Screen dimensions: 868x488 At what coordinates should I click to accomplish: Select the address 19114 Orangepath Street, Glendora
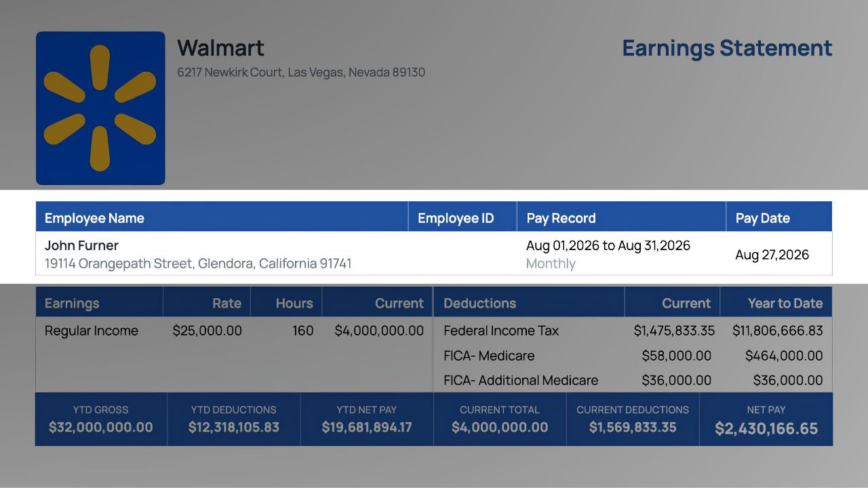(198, 264)
